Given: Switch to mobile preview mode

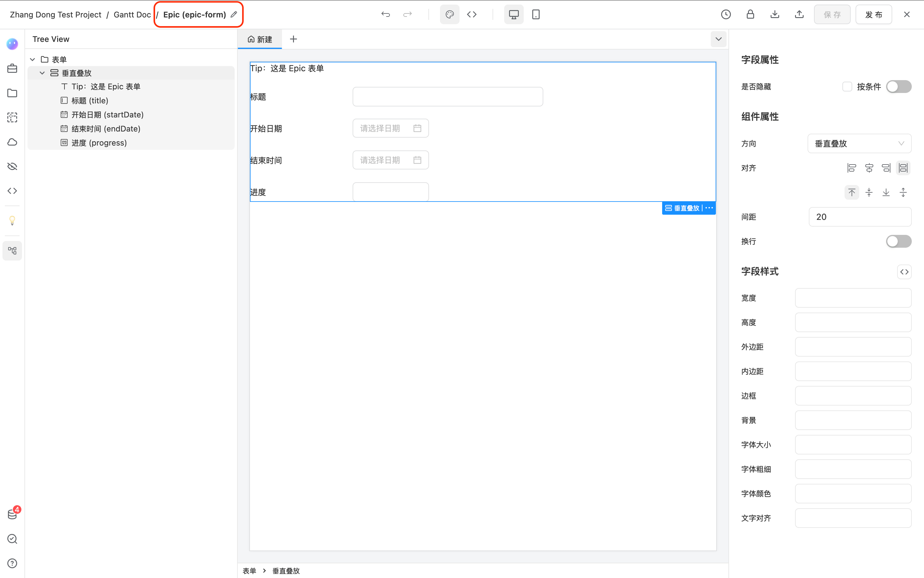Looking at the screenshot, I should click(536, 15).
